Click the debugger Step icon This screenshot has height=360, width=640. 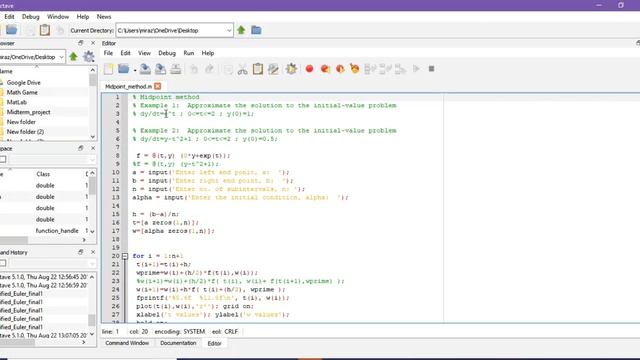click(x=370, y=69)
